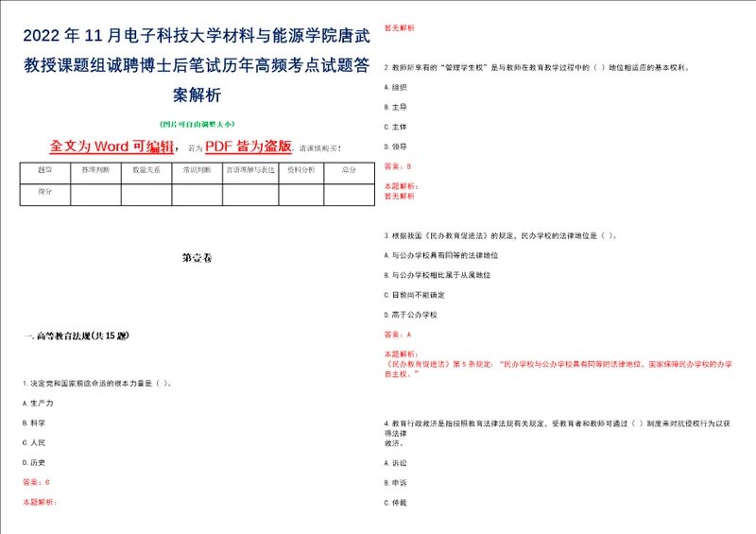Screen dimensions: 756x534
Task: Click the document title starting with "2022年11月电子科技大学"
Action: point(197,65)
